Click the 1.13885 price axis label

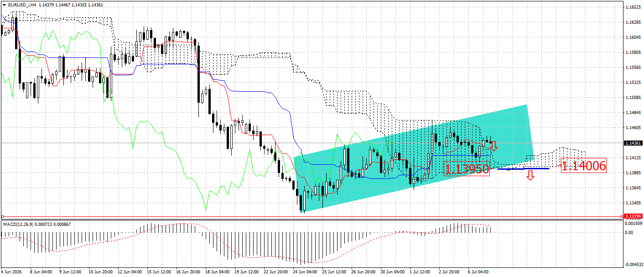pos(632,173)
